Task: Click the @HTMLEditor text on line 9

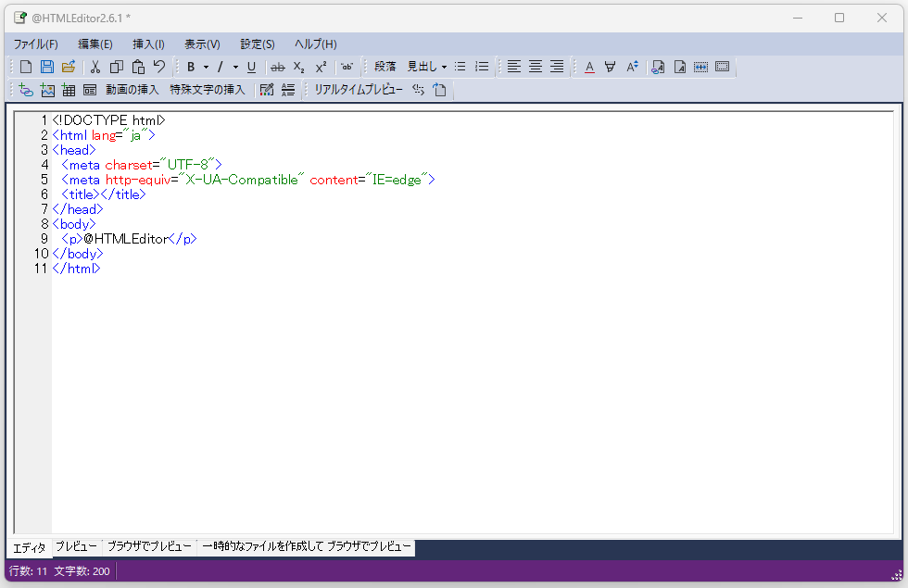Action: pyautogui.click(x=126, y=239)
